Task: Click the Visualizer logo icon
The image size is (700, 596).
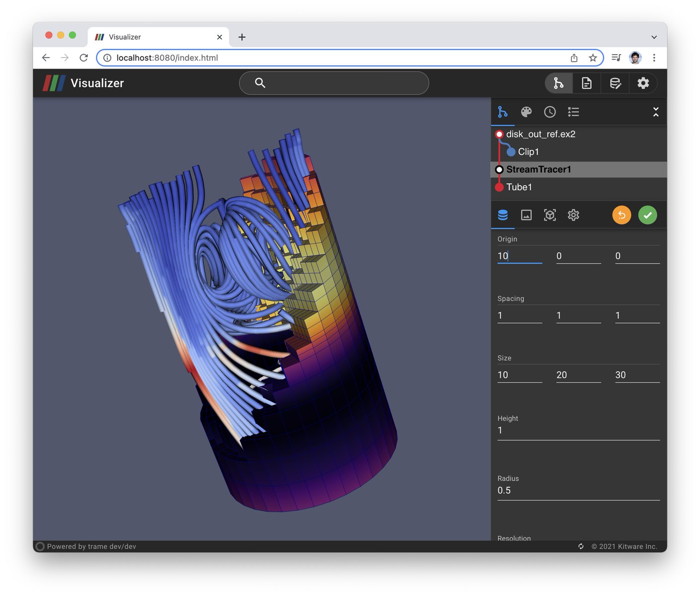Action: tap(54, 83)
